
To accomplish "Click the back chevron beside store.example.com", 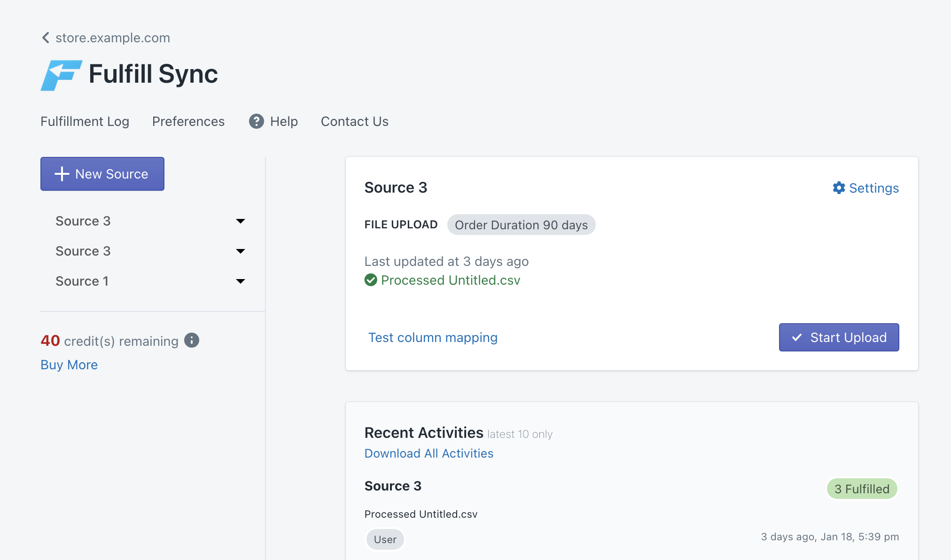I will pyautogui.click(x=46, y=38).
